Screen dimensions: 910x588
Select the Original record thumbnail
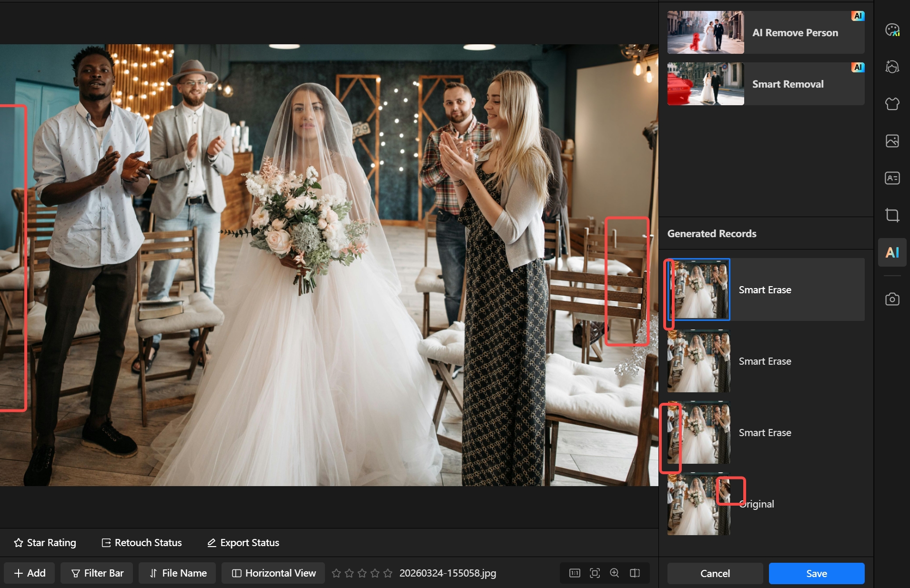pyautogui.click(x=698, y=505)
